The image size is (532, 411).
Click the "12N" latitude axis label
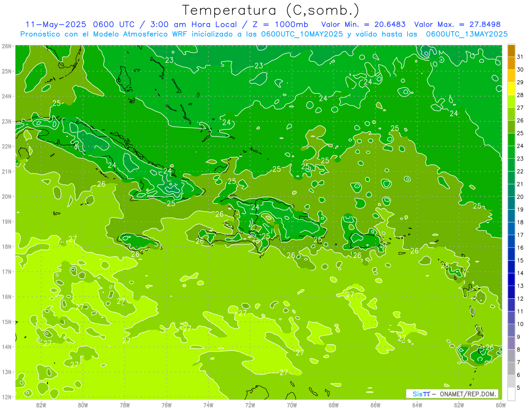coord(7,397)
